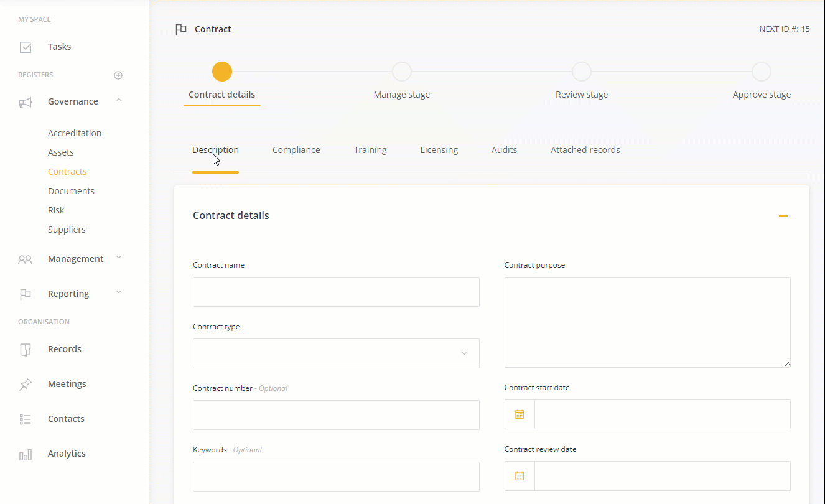Open calendar for Contract start date

[x=520, y=414]
